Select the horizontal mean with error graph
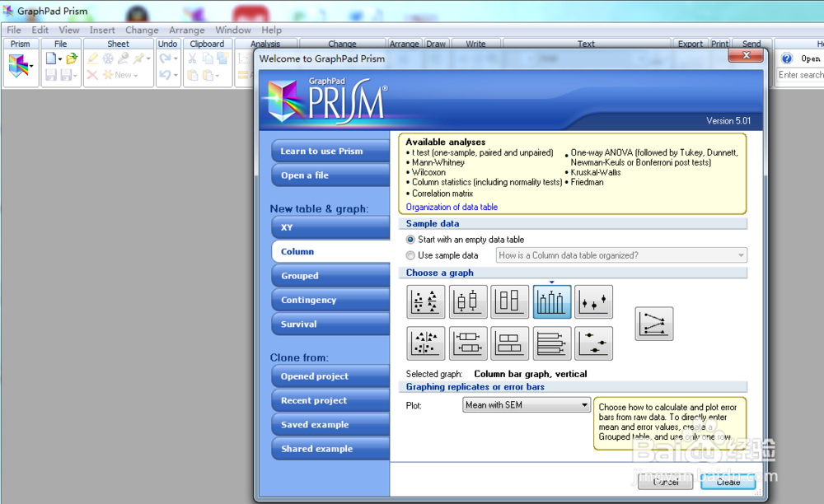Screen dimensions: 824x504 click(594, 343)
